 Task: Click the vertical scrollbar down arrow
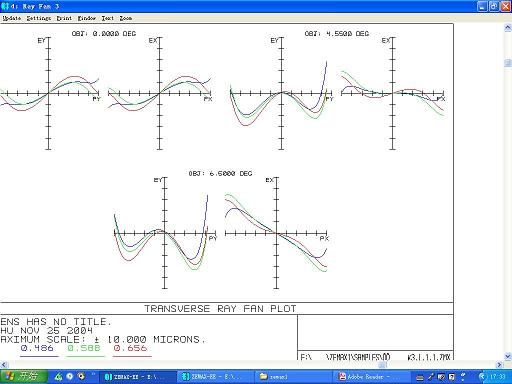coord(508,356)
